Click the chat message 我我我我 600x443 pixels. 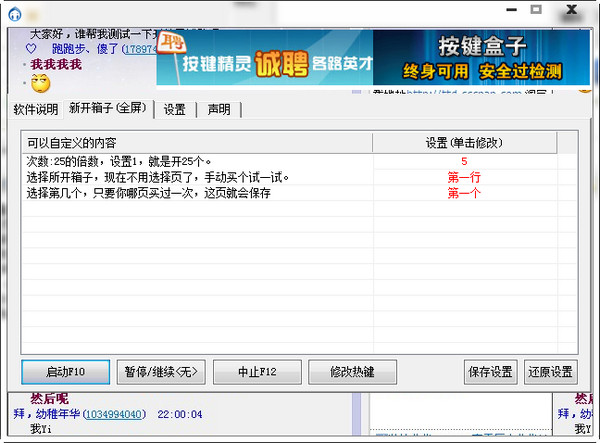click(56, 64)
